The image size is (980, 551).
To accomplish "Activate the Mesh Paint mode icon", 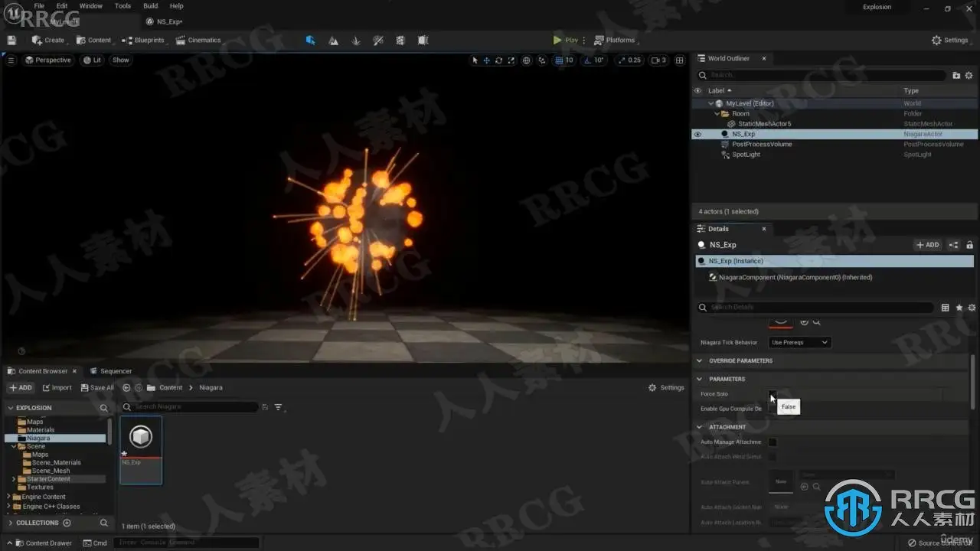I will pos(378,40).
